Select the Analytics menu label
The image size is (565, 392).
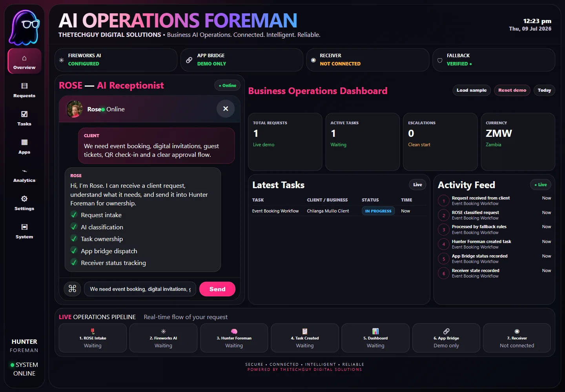(x=24, y=180)
